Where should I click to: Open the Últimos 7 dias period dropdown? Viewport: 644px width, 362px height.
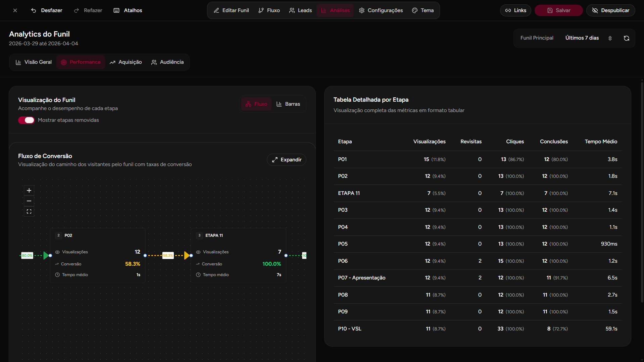click(588, 38)
